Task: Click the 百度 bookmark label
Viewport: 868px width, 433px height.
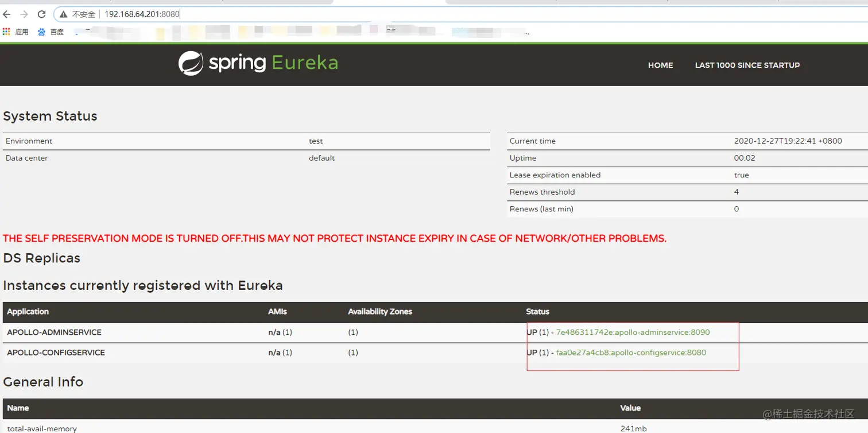Action: (57, 32)
